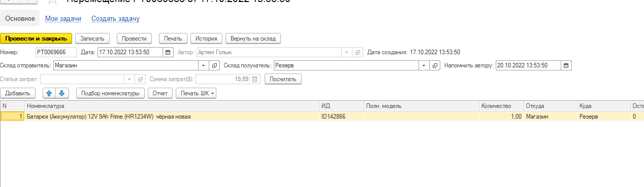
Task: Focus Напомнить автору date field
Action: (x=529, y=65)
